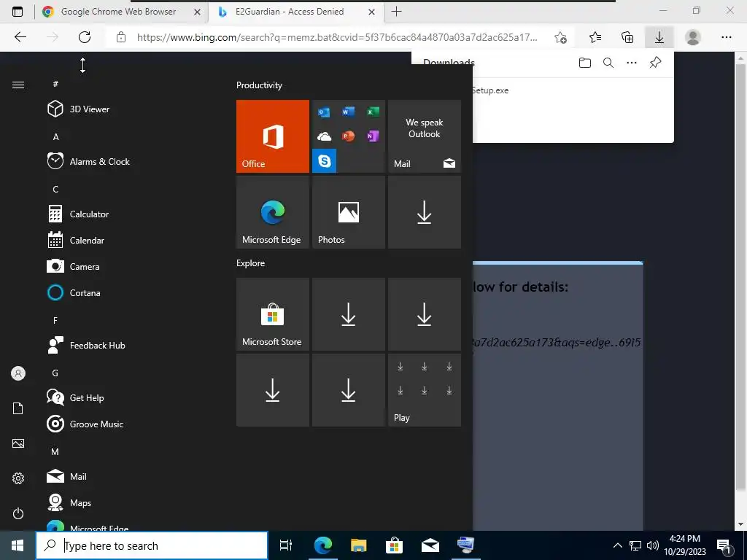This screenshot has height=560, width=747.
Task: Open PowerPoint in Office tile group
Action: tap(348, 136)
